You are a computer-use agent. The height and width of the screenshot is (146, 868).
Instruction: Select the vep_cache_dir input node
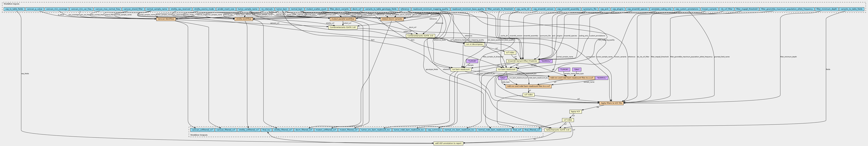523,9
